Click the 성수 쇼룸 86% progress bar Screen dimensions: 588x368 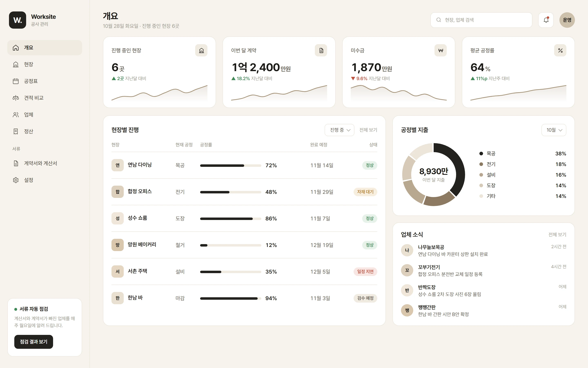[231, 219]
